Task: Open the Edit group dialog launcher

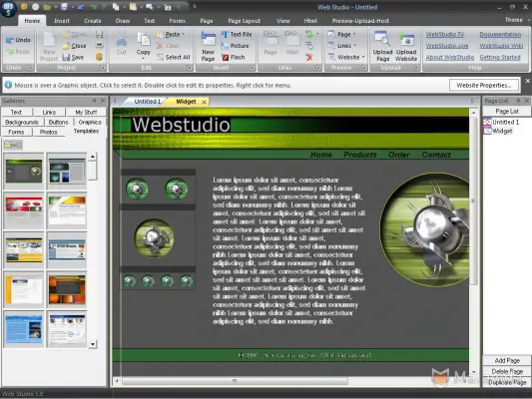Action: (189, 68)
